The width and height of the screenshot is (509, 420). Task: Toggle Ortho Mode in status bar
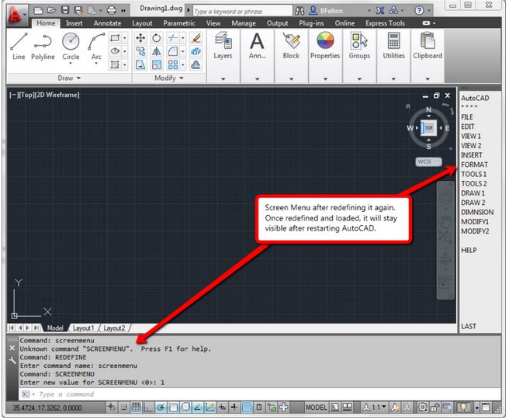(x=148, y=408)
